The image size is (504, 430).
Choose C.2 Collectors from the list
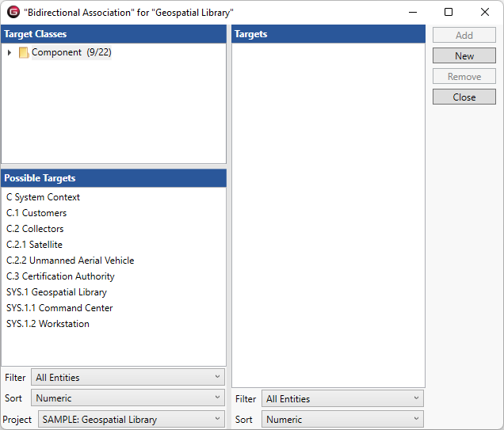click(35, 229)
